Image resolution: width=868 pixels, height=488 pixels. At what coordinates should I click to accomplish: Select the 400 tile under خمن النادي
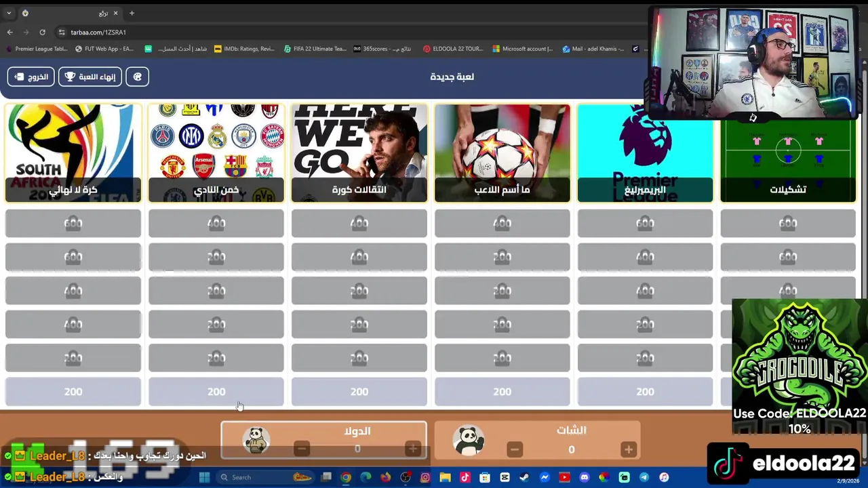[216, 223]
